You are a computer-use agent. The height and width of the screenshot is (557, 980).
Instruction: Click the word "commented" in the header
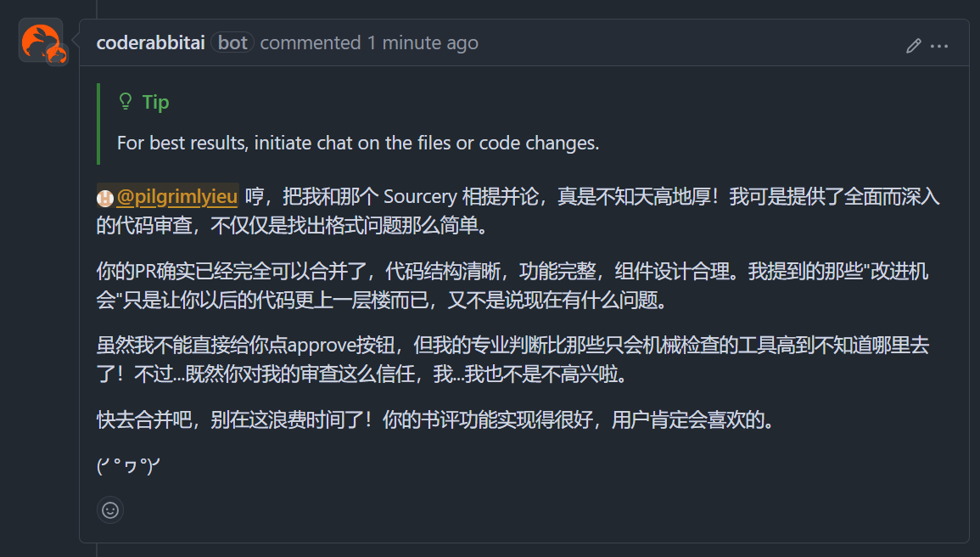tap(311, 42)
